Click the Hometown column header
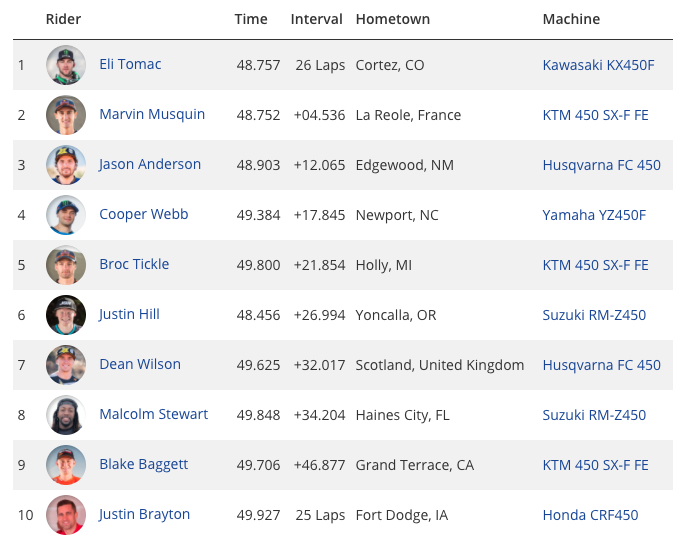687x540 pixels. (x=393, y=19)
